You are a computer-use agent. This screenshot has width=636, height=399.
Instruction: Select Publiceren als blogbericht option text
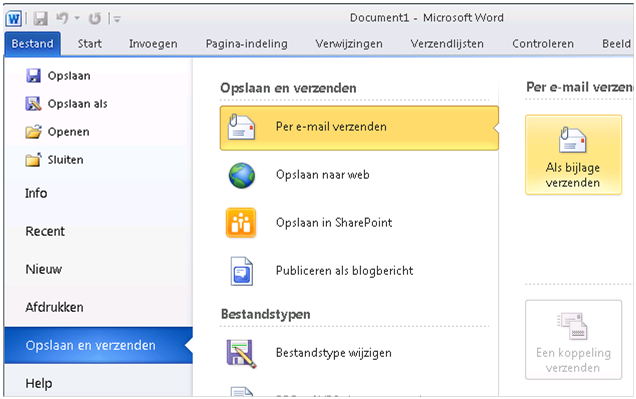coord(344,270)
